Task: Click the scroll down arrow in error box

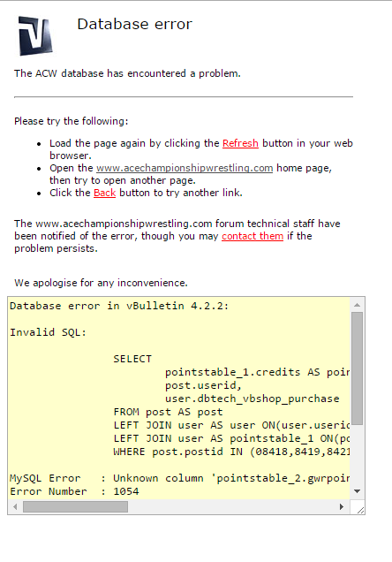Action: click(x=357, y=491)
